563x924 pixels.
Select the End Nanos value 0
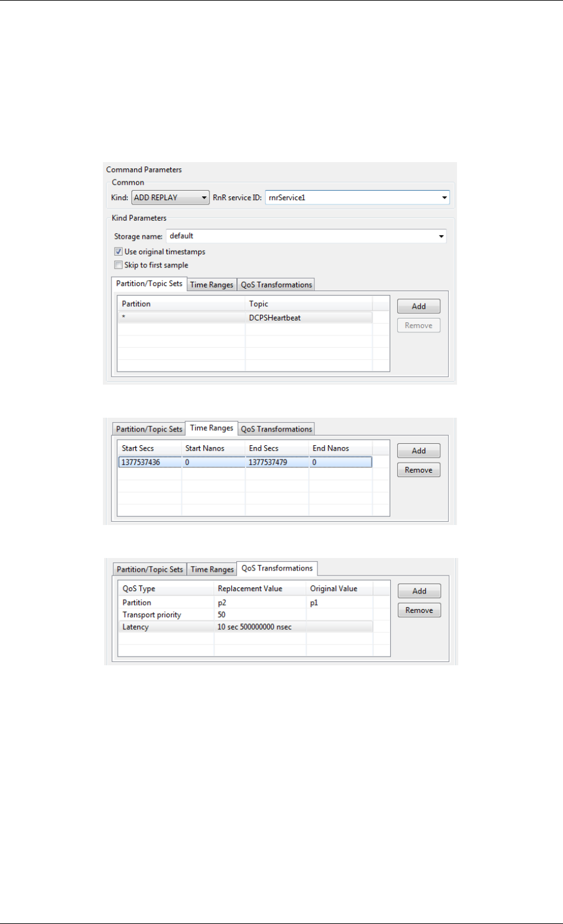point(340,463)
